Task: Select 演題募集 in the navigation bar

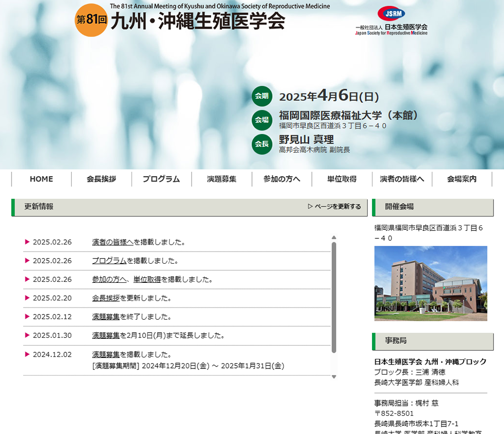Action: [x=221, y=179]
